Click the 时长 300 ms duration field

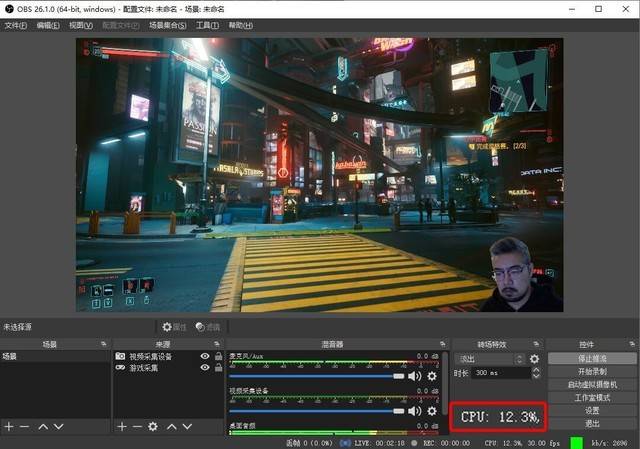[x=501, y=373]
